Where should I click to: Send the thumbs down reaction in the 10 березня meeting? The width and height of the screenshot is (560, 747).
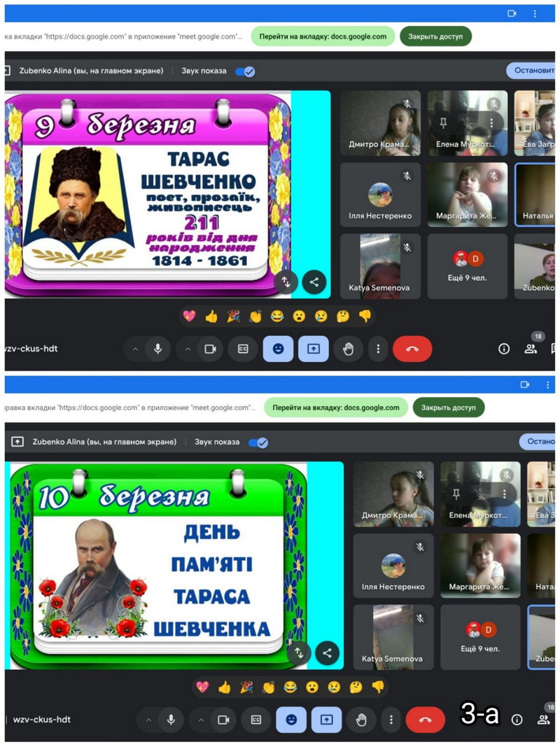[378, 687]
